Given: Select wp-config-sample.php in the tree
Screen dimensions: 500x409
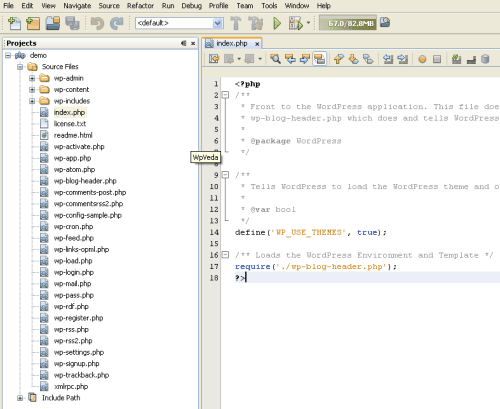Looking at the screenshot, I should pos(88,215).
